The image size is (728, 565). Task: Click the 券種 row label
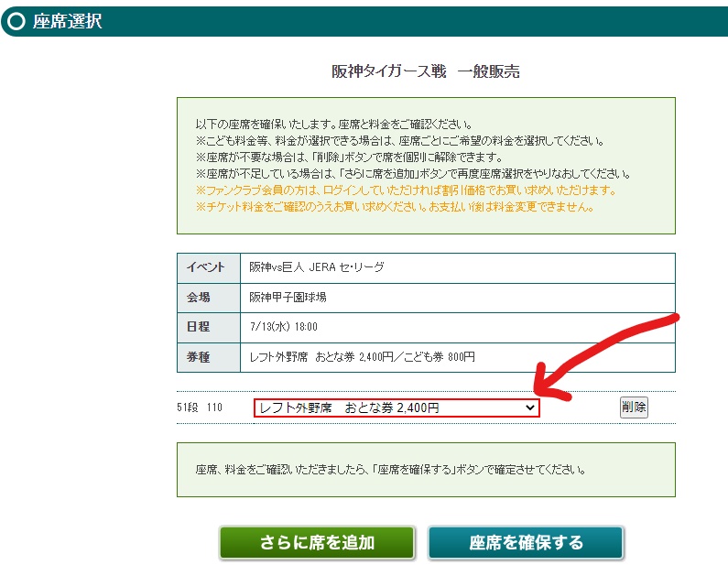tap(209, 357)
